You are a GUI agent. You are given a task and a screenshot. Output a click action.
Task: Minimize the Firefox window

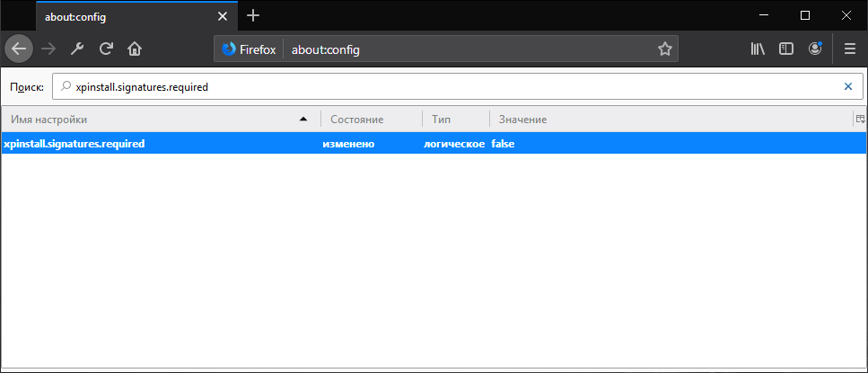point(765,15)
